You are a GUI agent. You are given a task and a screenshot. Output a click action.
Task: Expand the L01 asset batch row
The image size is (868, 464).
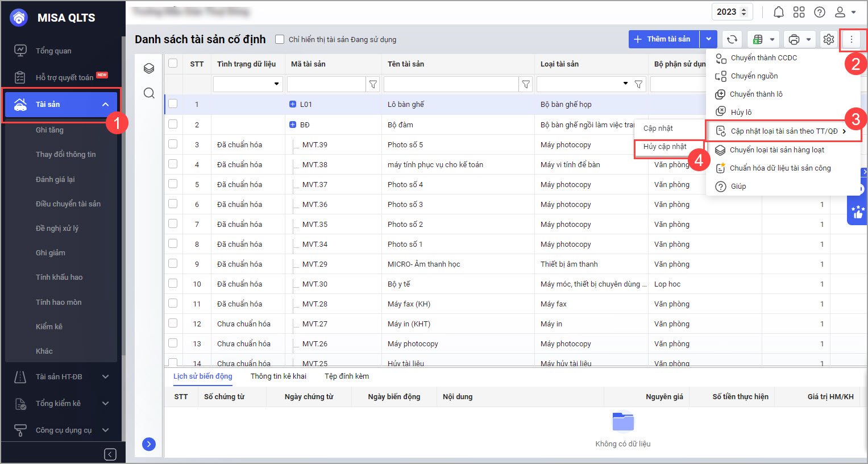pyautogui.click(x=293, y=104)
